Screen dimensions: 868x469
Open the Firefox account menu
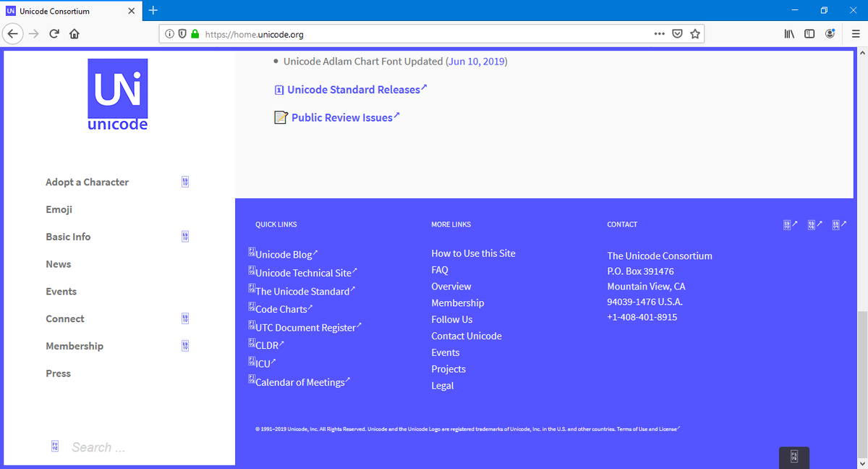coord(830,34)
